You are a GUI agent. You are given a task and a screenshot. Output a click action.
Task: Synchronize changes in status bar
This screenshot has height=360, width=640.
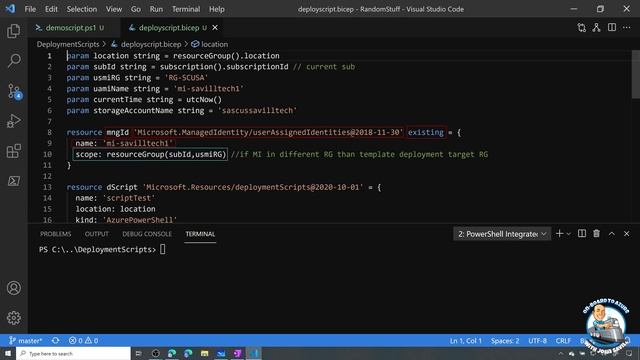point(56,340)
